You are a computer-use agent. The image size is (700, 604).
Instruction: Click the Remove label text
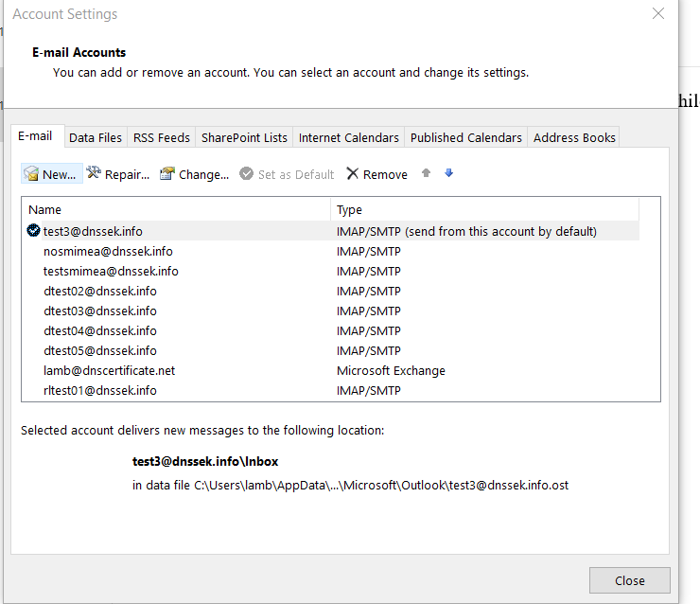click(385, 175)
